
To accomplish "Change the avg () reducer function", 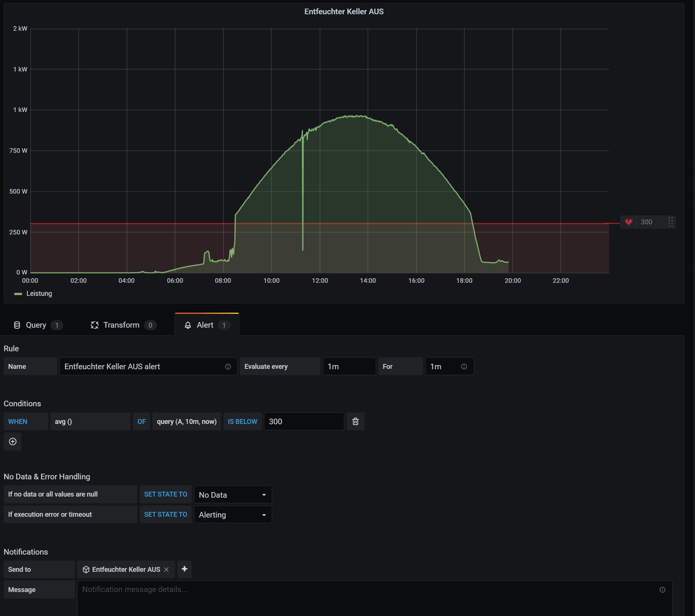I will pos(90,421).
